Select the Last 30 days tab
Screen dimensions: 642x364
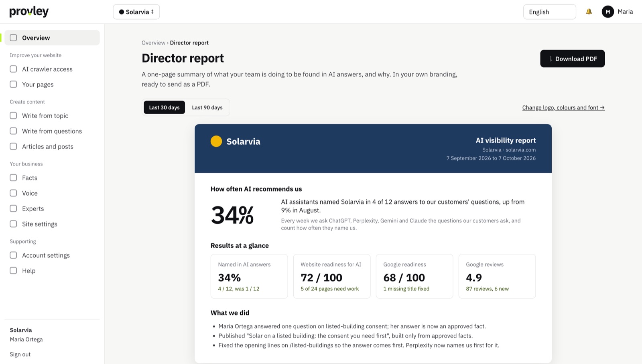164,107
